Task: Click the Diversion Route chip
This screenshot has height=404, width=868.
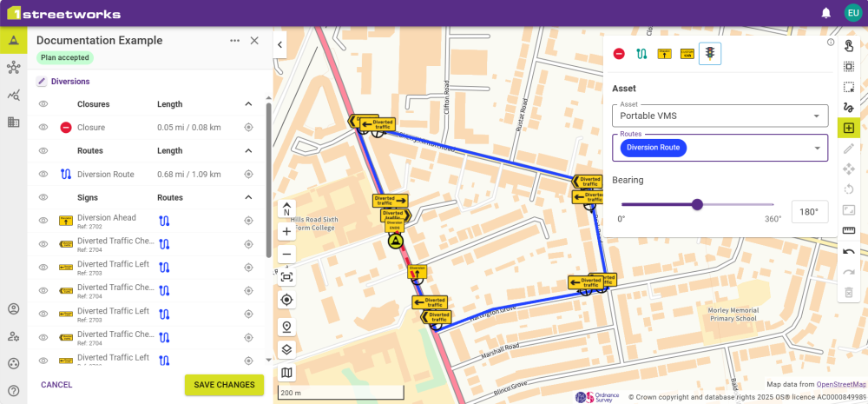Action: pos(654,148)
